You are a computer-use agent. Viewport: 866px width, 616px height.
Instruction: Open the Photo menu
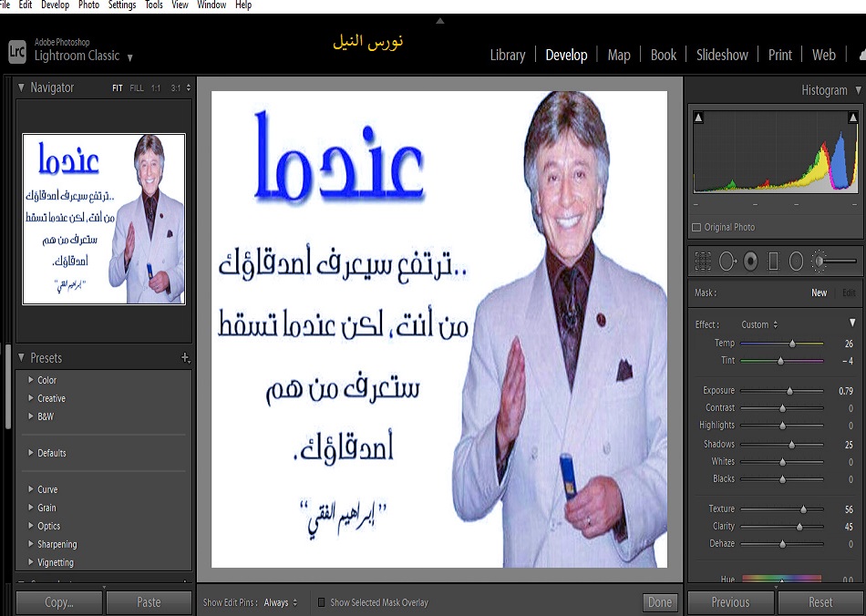pyautogui.click(x=88, y=5)
